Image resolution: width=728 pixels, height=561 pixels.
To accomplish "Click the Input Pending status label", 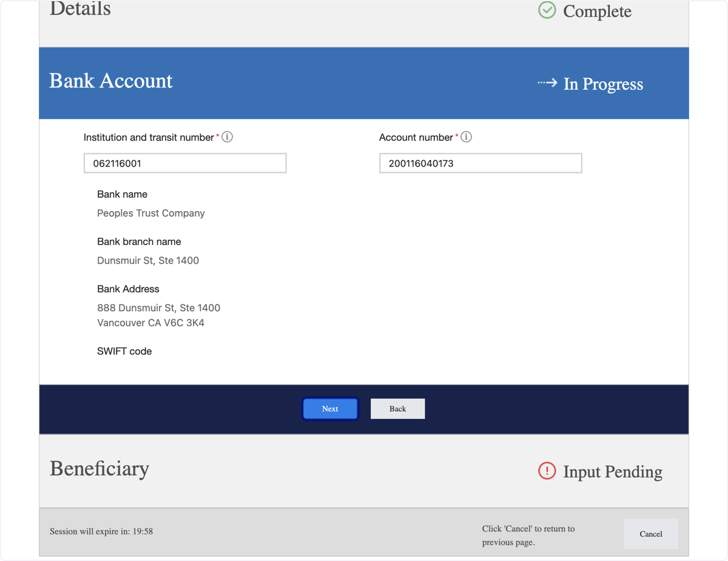I will [613, 472].
